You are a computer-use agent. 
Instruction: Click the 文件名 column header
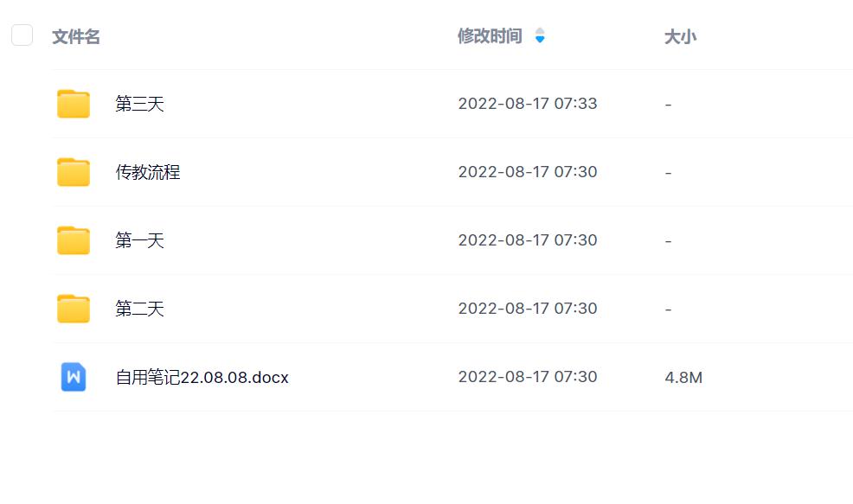tap(76, 36)
